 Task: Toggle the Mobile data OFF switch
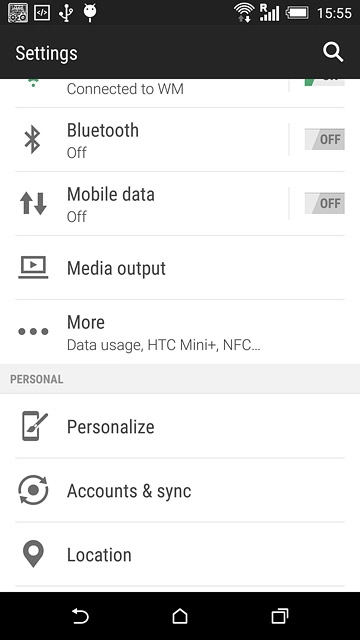coord(324,203)
